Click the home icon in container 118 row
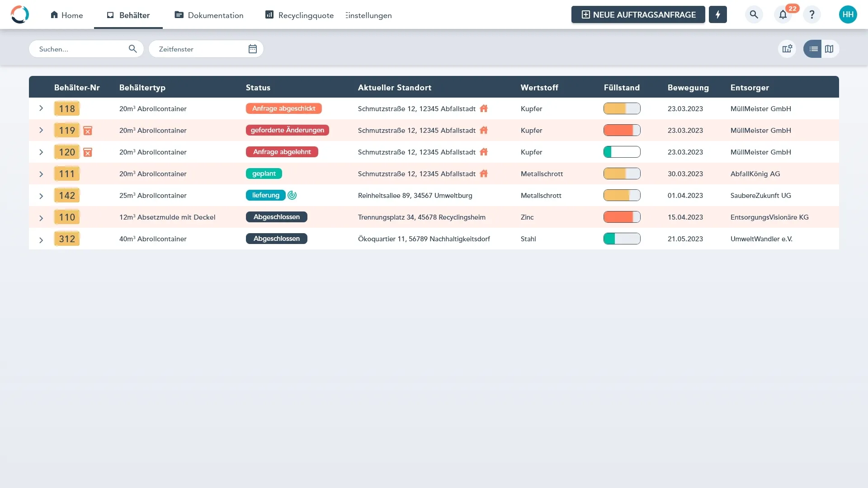The image size is (868, 488). 484,108
